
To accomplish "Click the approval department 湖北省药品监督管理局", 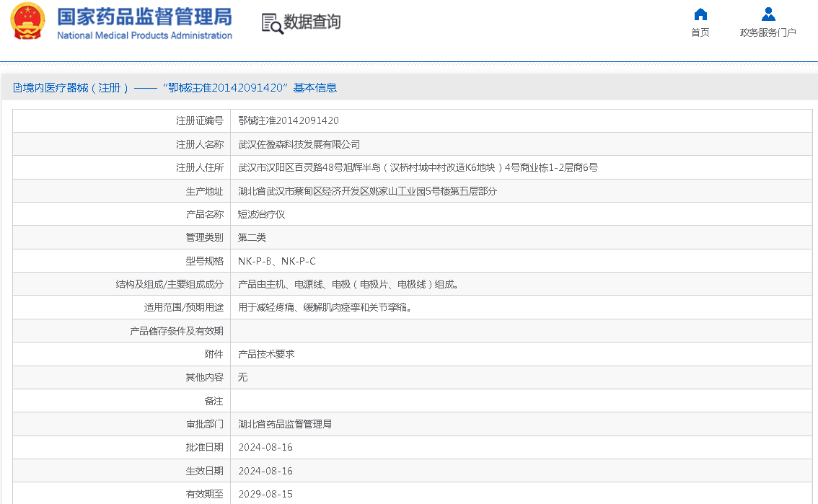I will point(285,424).
